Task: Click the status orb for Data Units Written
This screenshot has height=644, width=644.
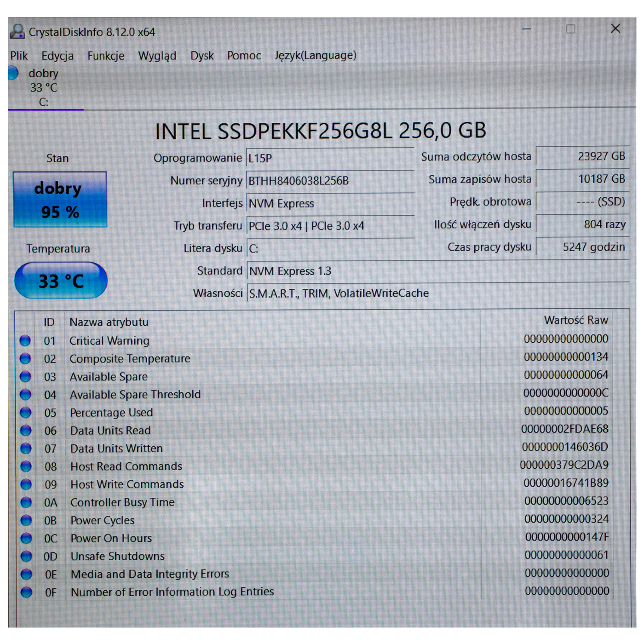Action: [x=26, y=448]
